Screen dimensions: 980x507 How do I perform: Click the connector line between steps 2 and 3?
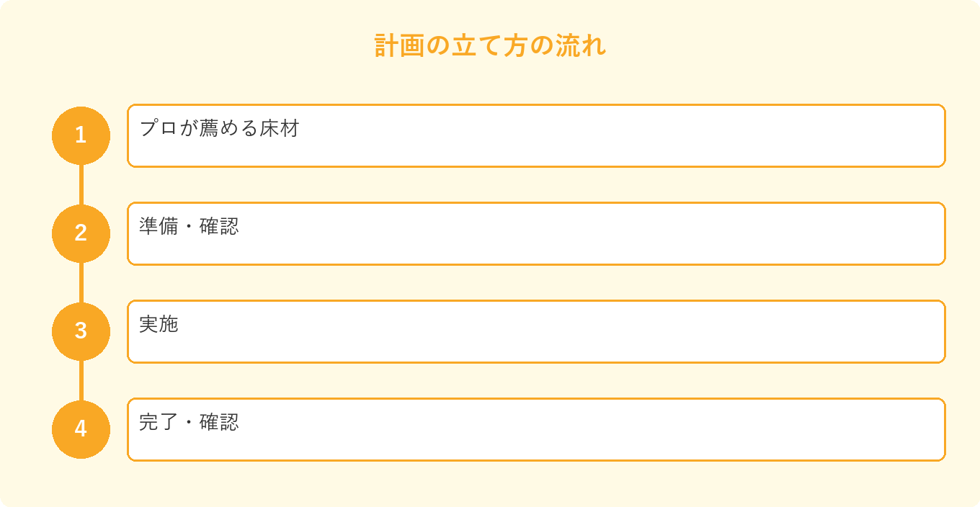(81, 282)
